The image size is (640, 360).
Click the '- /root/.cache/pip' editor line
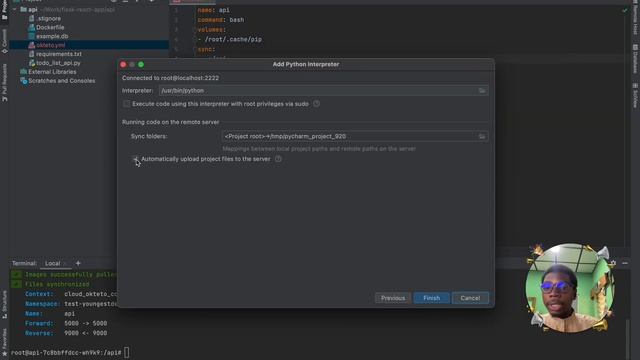click(x=230, y=40)
